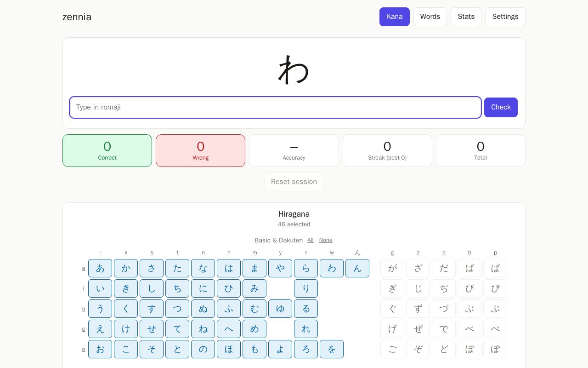Toggle the か kana tile

point(126,268)
